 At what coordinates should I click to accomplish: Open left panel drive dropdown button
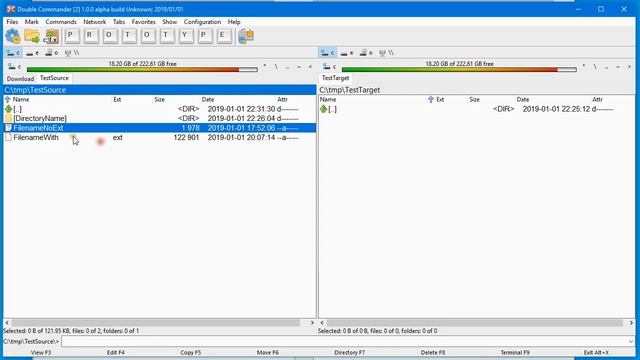coord(14,67)
